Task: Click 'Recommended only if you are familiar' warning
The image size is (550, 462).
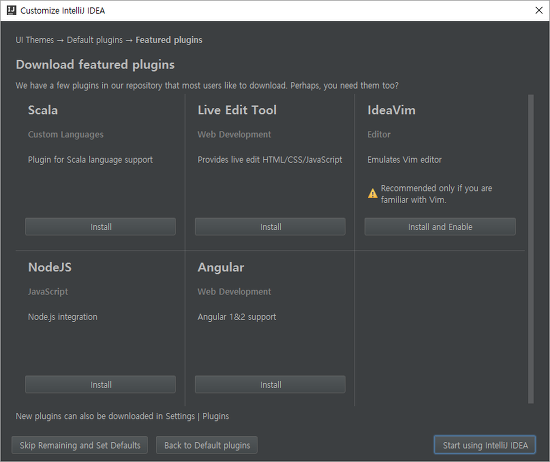Action: (436, 194)
